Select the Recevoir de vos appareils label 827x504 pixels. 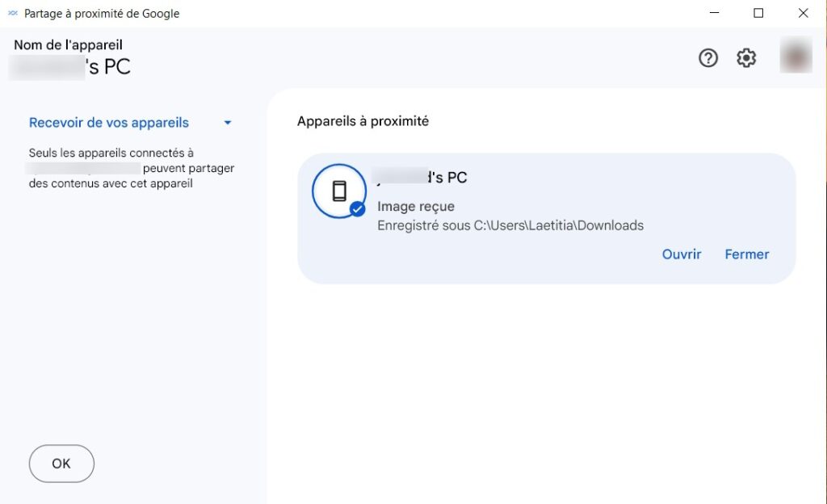coord(109,123)
